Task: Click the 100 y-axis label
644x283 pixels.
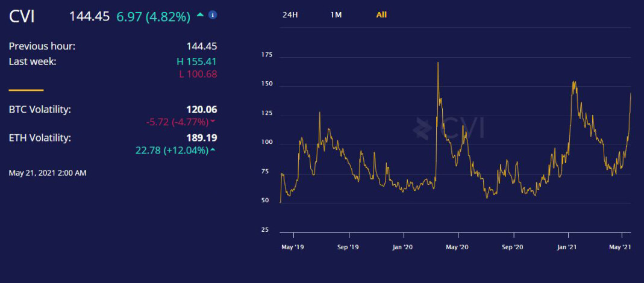Action: pyautogui.click(x=268, y=142)
